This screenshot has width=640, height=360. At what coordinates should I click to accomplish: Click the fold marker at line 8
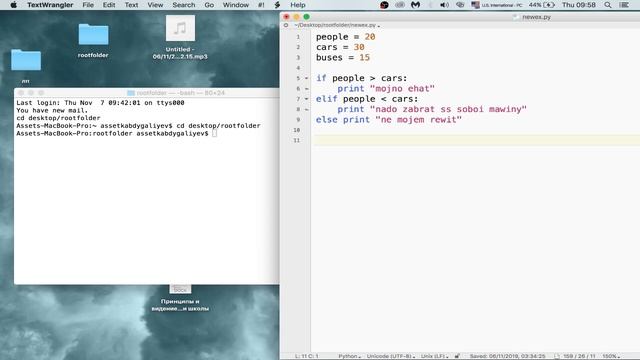click(x=306, y=109)
